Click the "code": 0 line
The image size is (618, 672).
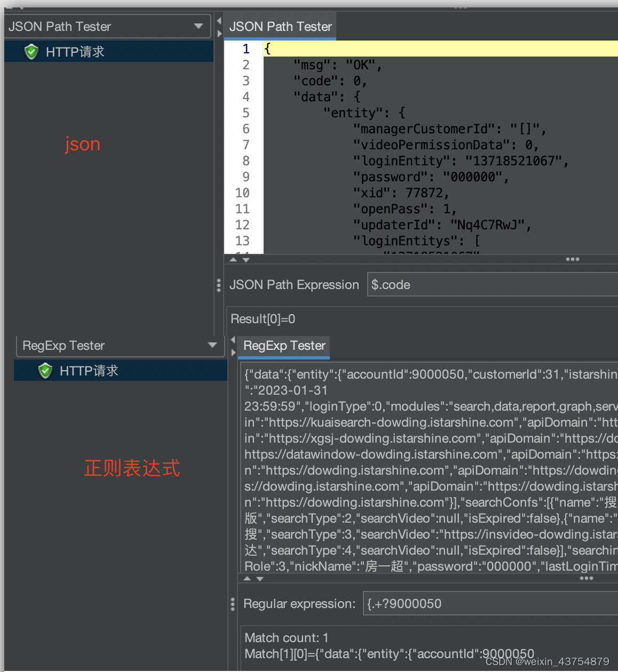pos(330,81)
